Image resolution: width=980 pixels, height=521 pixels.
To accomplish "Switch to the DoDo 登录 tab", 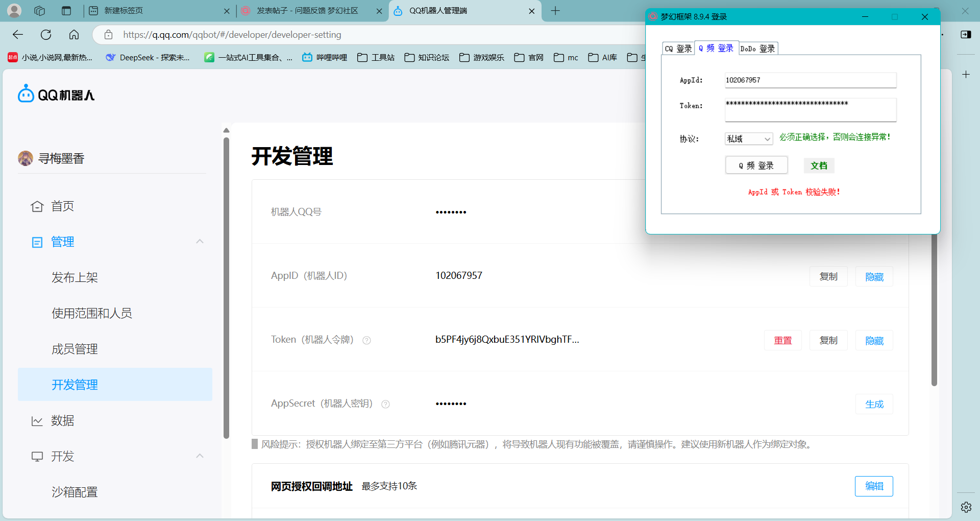I will (758, 49).
